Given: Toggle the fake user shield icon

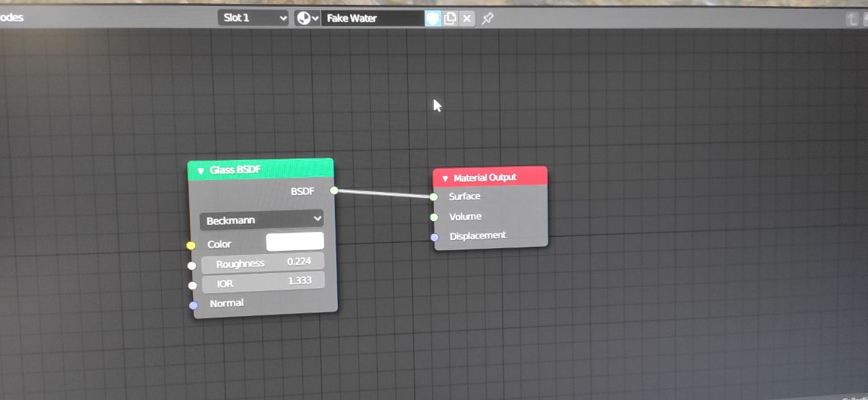Looking at the screenshot, I should point(433,18).
